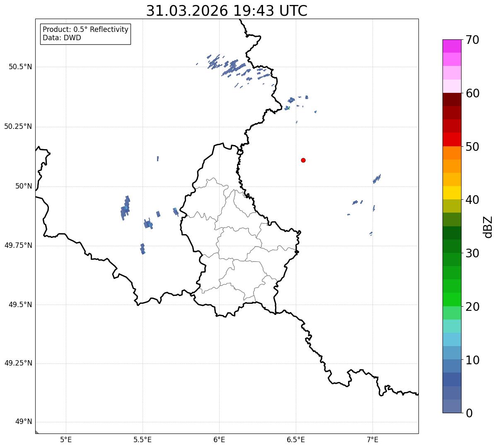This screenshot has height=448, width=498.
Task: Click the colorbar tick label 40
Action: (x=472, y=200)
